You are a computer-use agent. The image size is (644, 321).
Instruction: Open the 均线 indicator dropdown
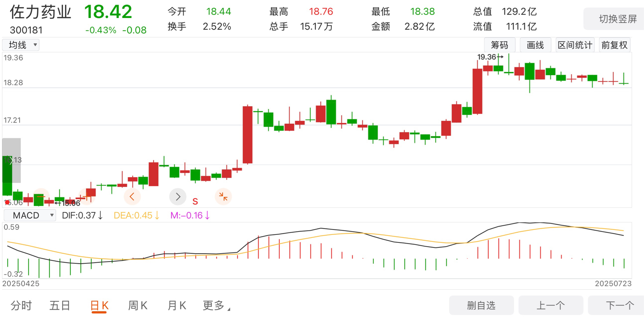(21, 45)
